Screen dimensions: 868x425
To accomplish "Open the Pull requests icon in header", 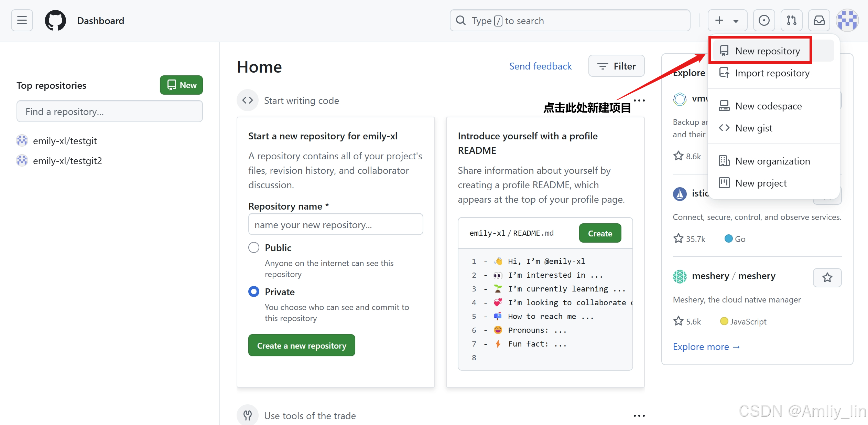I will (x=791, y=21).
